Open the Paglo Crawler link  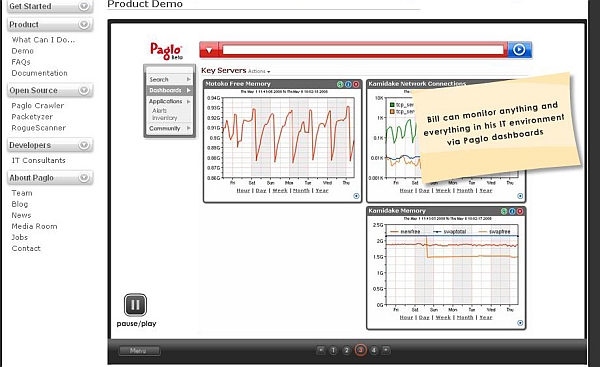[38, 106]
